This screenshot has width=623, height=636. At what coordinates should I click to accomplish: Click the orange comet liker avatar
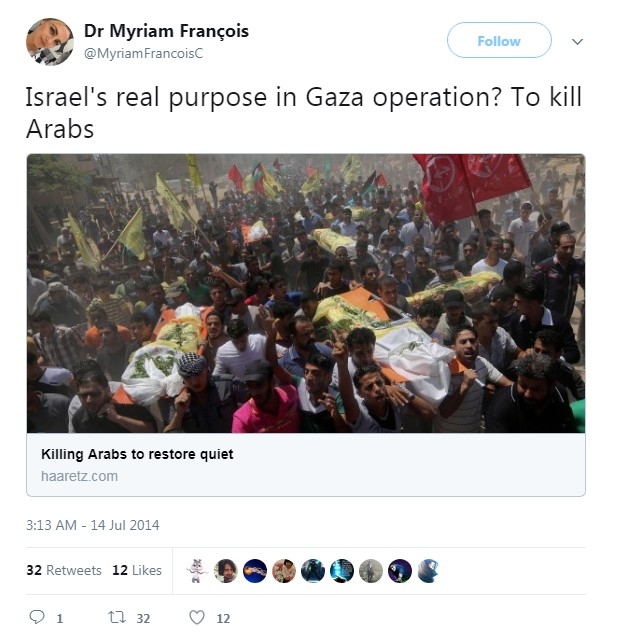(x=255, y=571)
